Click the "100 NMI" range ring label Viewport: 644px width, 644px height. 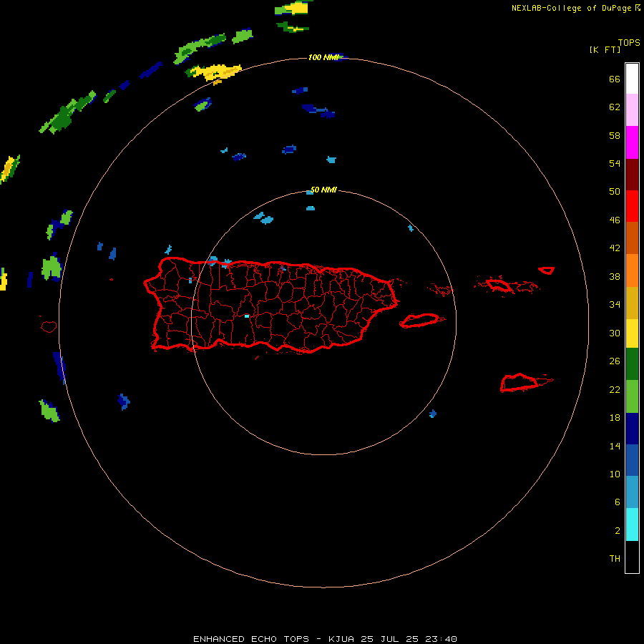[x=323, y=57]
